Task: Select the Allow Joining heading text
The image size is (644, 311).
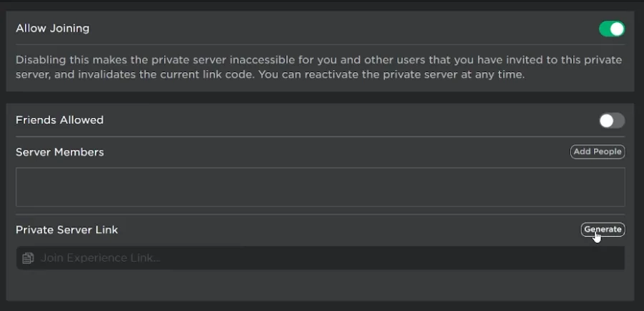Action: [52, 29]
